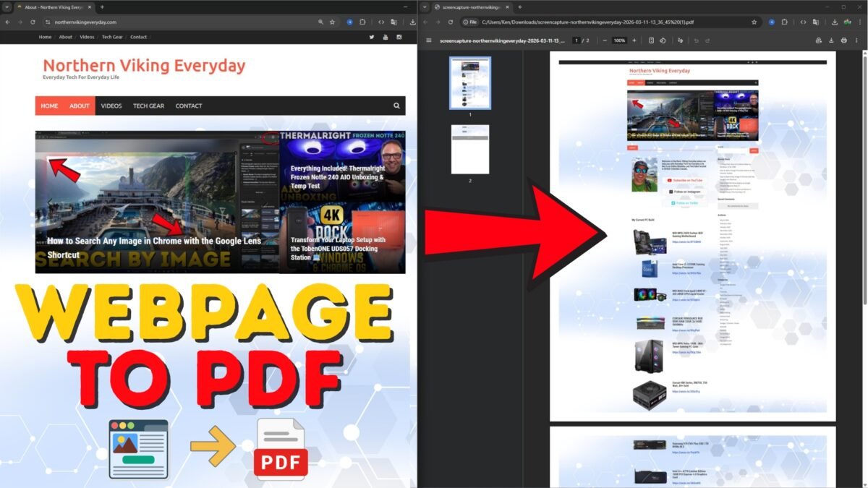Viewport: 868px width, 488px height.
Task: Open blue extension icon in left toolbar
Action: coord(349,22)
